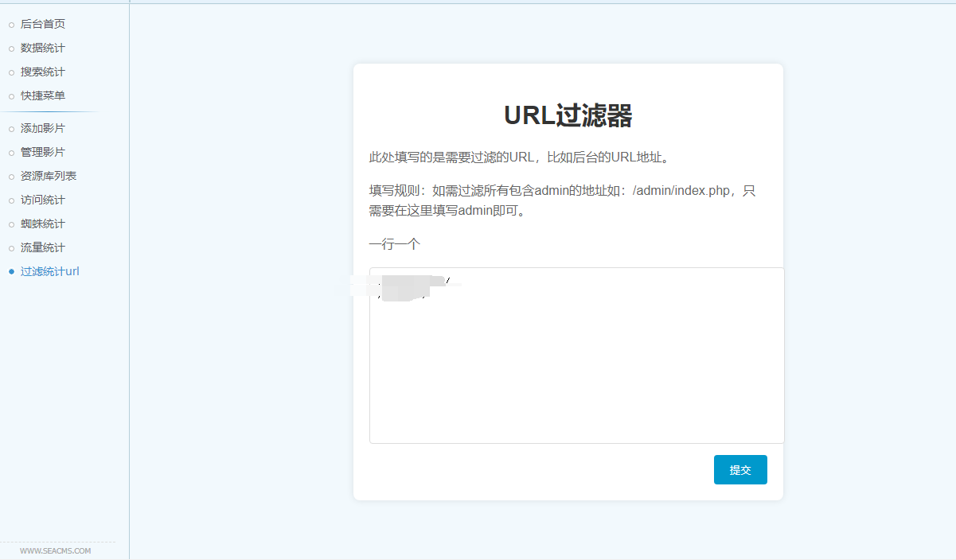The width and height of the screenshot is (956, 560).
Task: Go to 流量统计 in the left menu
Action: tap(43, 247)
